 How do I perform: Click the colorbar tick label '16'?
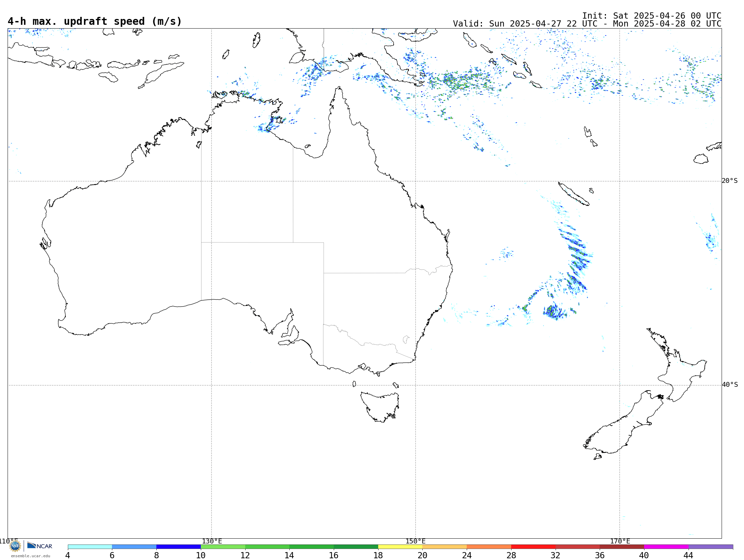point(334,556)
